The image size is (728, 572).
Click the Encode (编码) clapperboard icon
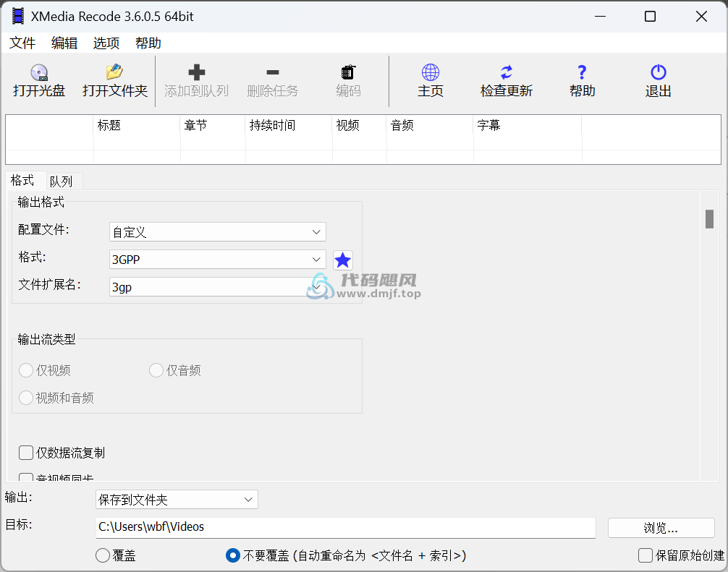tap(348, 72)
